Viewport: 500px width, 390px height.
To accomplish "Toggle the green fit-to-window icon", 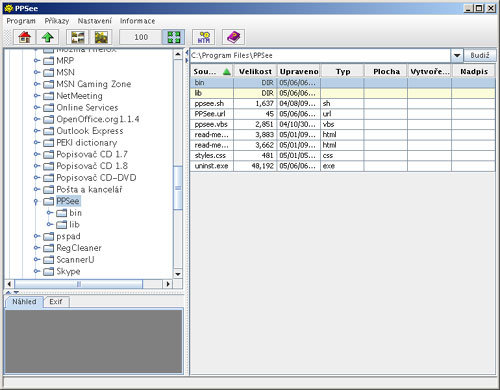I will [x=174, y=37].
